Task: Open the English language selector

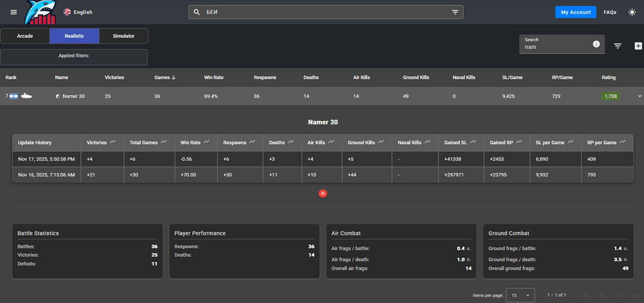Action: point(78,12)
